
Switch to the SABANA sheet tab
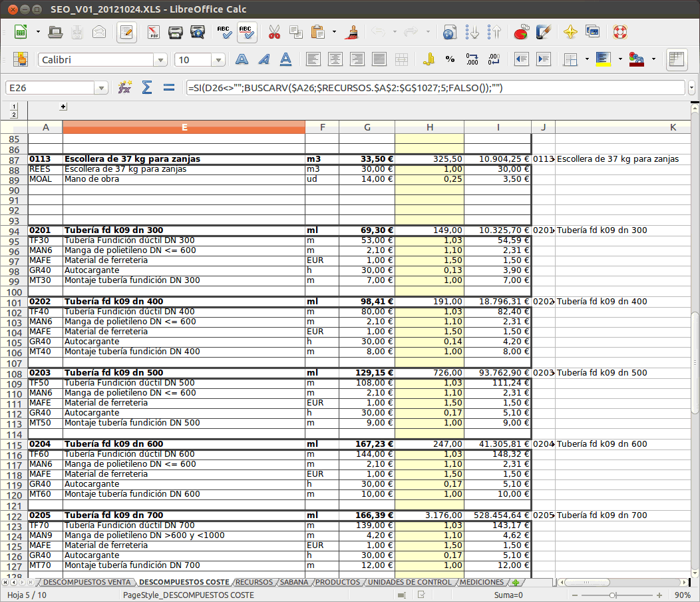tap(293, 582)
